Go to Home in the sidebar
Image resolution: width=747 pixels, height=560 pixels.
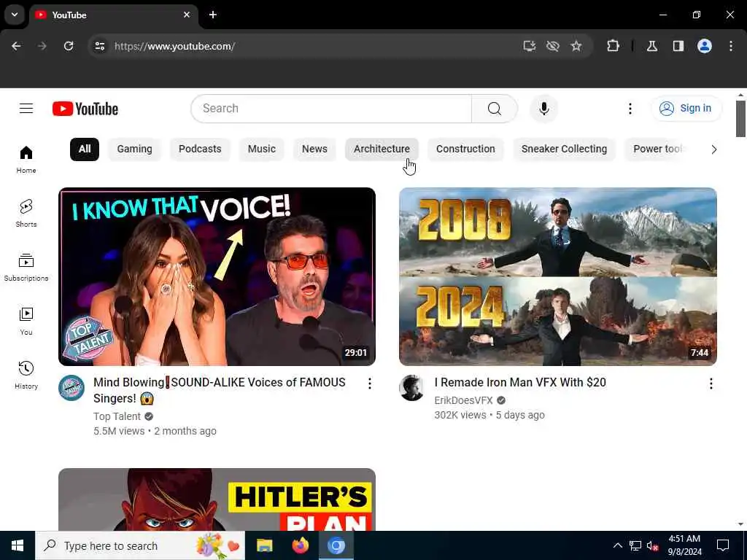(26, 160)
